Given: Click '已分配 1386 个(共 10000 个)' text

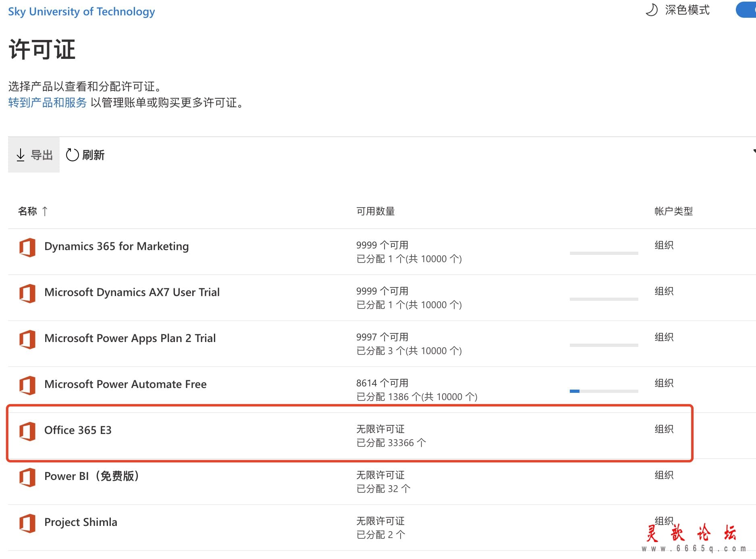Looking at the screenshot, I should (x=417, y=396).
